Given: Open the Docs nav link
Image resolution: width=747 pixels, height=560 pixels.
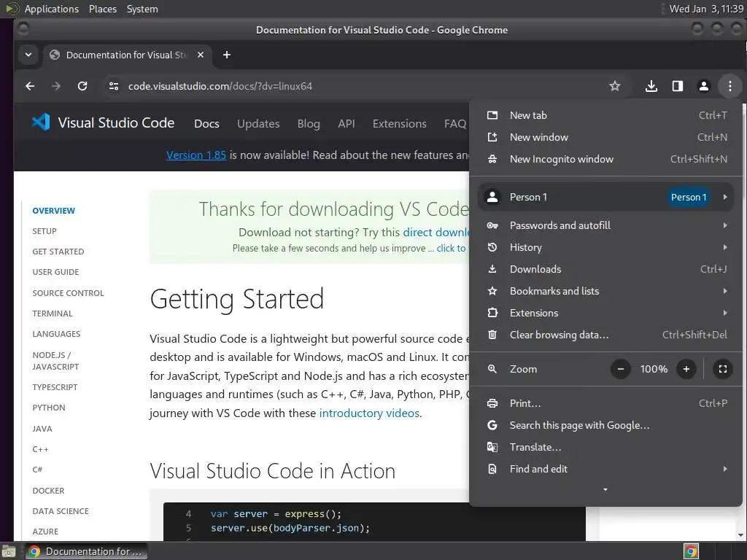Looking at the screenshot, I should click(x=206, y=124).
